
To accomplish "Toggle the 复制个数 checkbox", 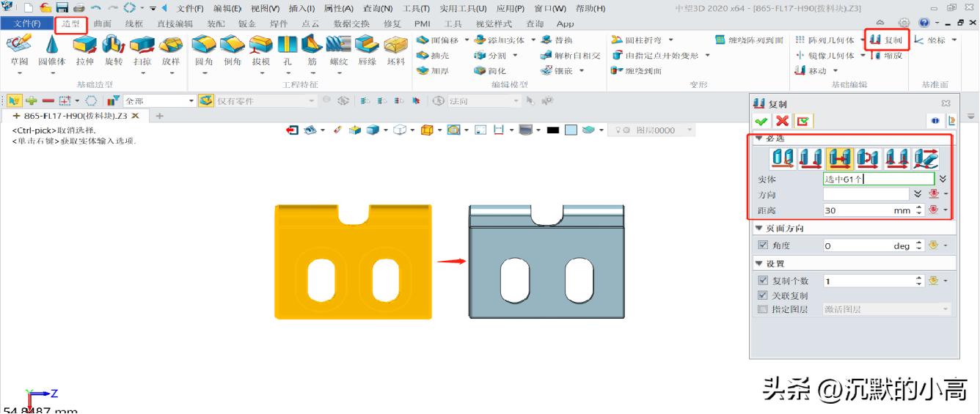I will coord(761,281).
